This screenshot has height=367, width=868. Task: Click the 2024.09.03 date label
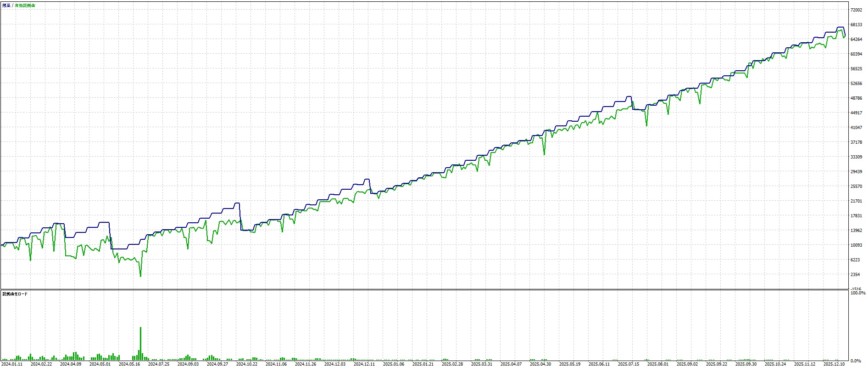188,364
